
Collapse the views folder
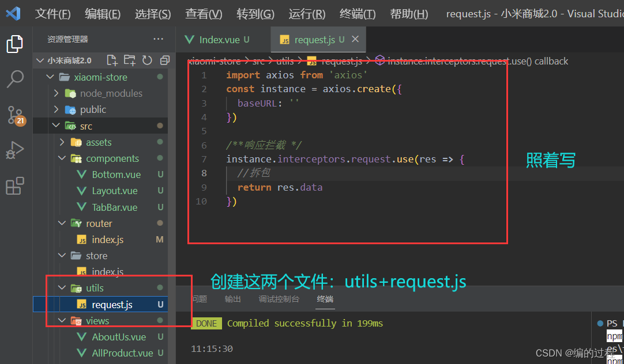(62, 320)
